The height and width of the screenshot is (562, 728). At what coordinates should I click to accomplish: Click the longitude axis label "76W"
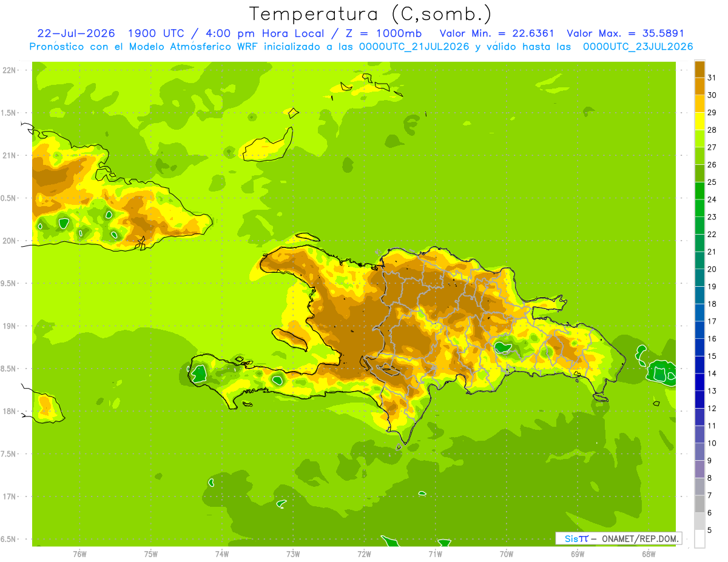(x=79, y=554)
